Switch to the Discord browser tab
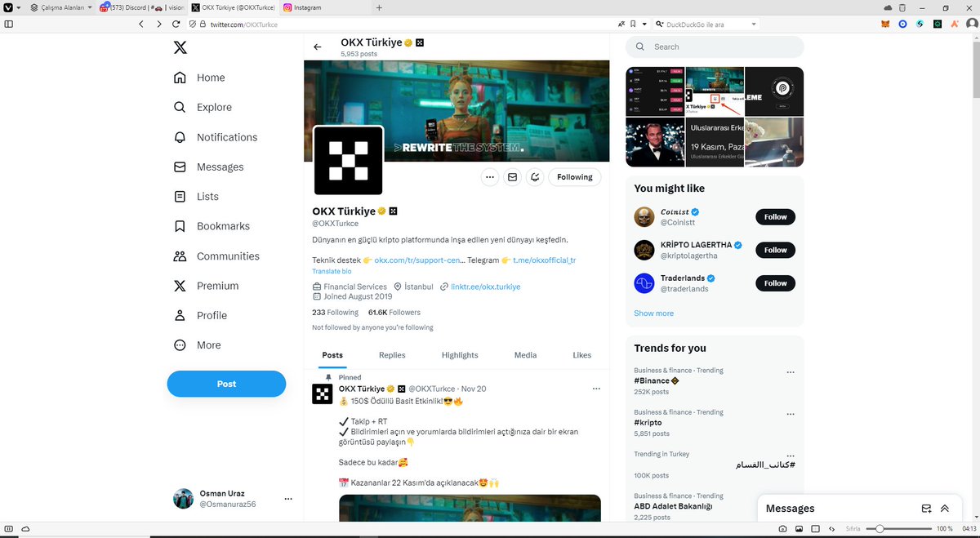This screenshot has width=980, height=538. (x=142, y=7)
